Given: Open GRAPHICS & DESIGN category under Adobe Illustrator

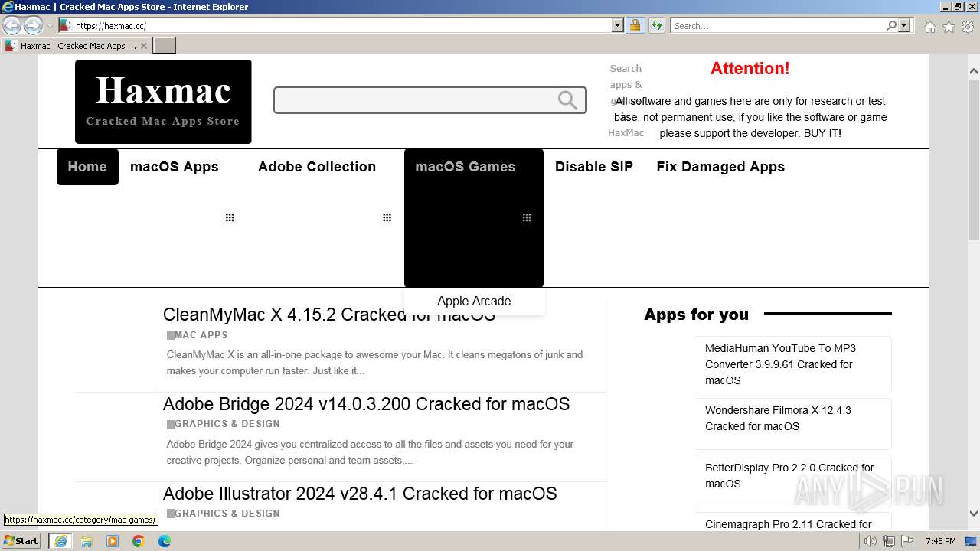Looking at the screenshot, I should point(227,513).
